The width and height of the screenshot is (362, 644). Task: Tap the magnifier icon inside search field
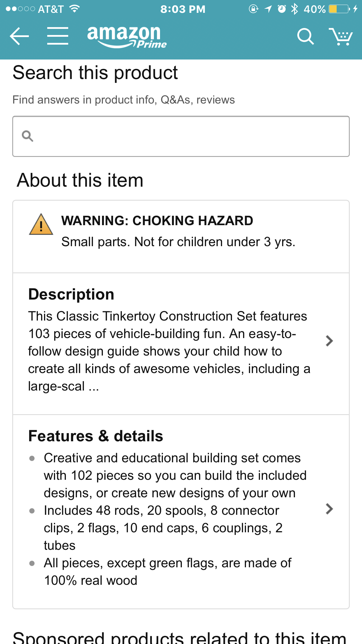27,136
